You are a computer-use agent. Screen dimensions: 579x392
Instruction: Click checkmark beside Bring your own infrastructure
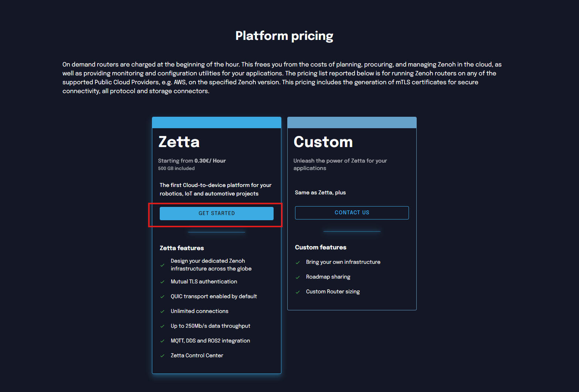click(298, 262)
